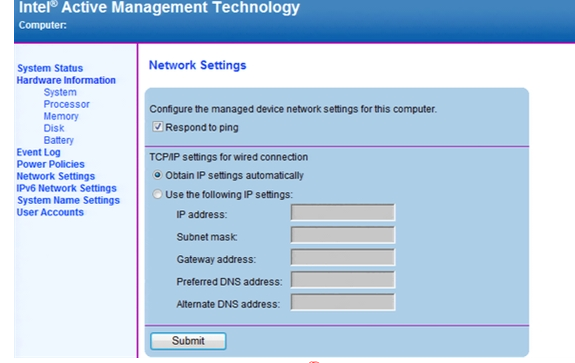Open the System Status page
575x363 pixels.
click(50, 68)
